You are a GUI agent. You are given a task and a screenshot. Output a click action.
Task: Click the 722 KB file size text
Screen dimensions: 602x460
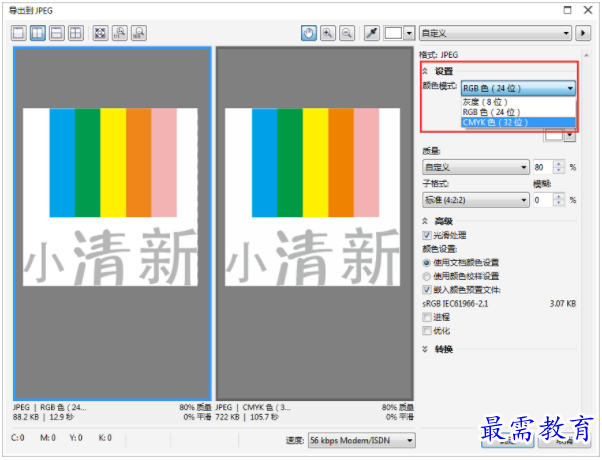point(228,417)
